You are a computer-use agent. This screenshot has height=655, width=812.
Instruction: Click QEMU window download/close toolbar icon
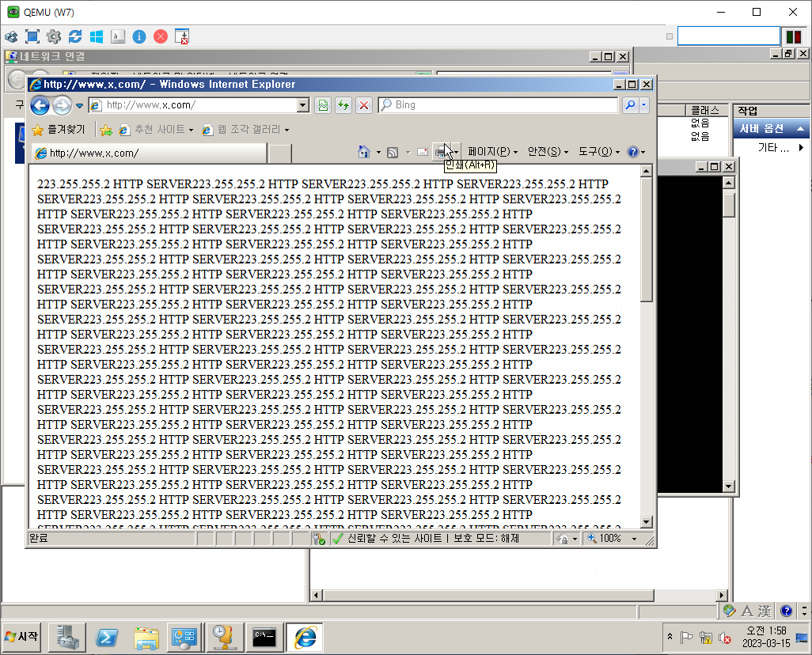click(x=182, y=36)
